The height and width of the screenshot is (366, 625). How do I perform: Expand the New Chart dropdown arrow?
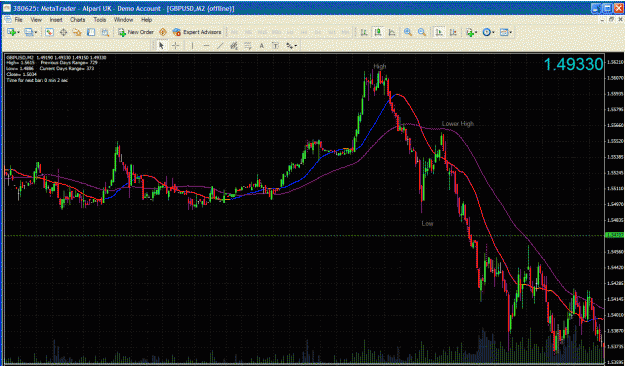[x=18, y=32]
